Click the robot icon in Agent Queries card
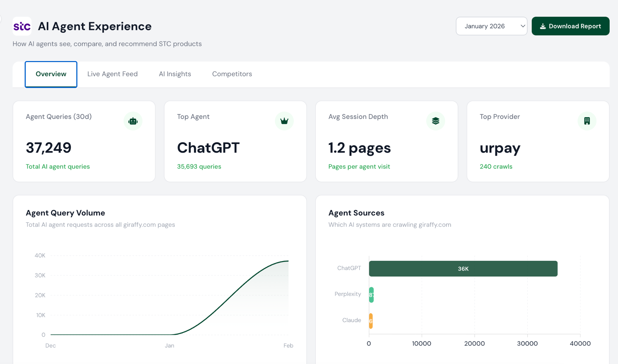Screen dimensions: 618x364 pyautogui.click(x=133, y=121)
